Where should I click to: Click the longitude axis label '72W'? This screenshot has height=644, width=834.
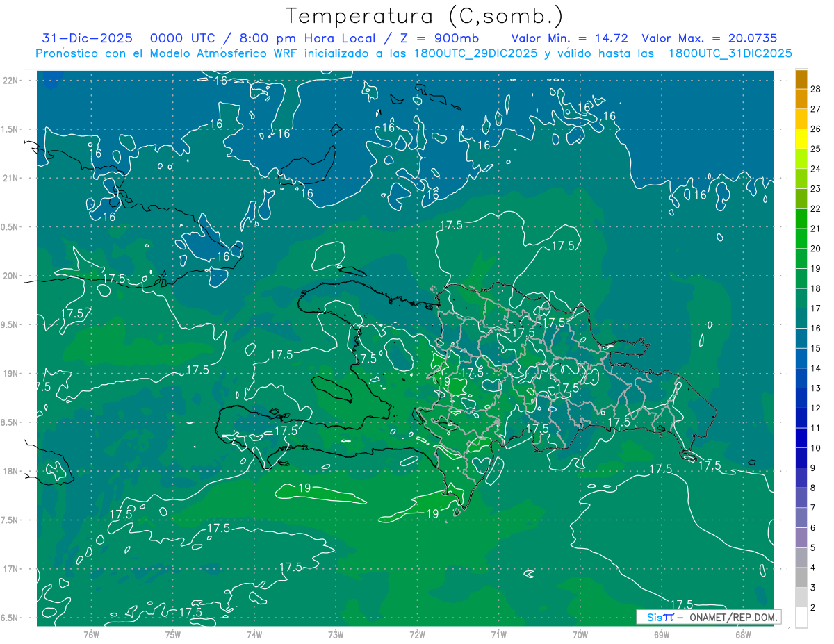pyautogui.click(x=417, y=635)
